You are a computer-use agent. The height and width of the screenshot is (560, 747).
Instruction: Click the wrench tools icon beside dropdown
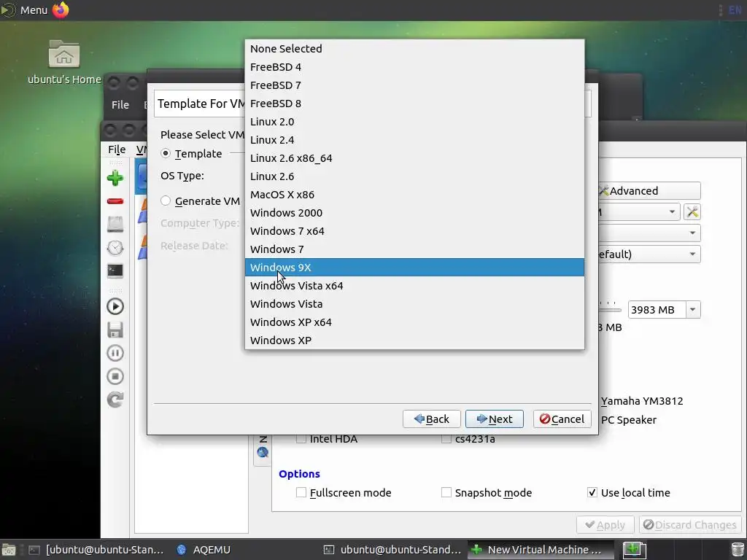coord(692,211)
